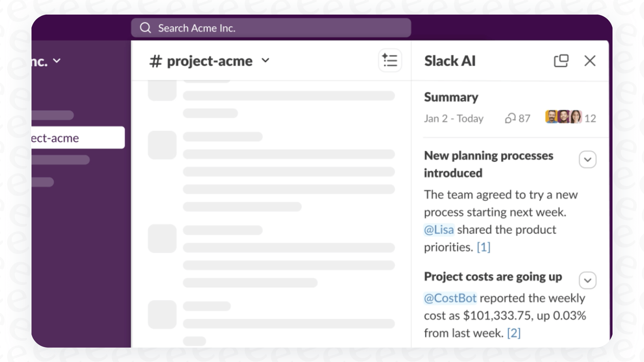Click the thread replies icon beside 87

click(x=510, y=118)
